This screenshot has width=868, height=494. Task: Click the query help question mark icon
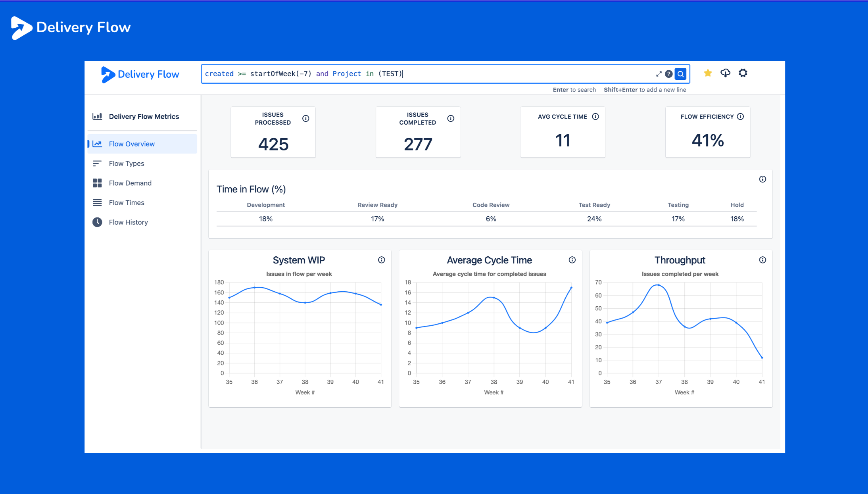(x=669, y=74)
